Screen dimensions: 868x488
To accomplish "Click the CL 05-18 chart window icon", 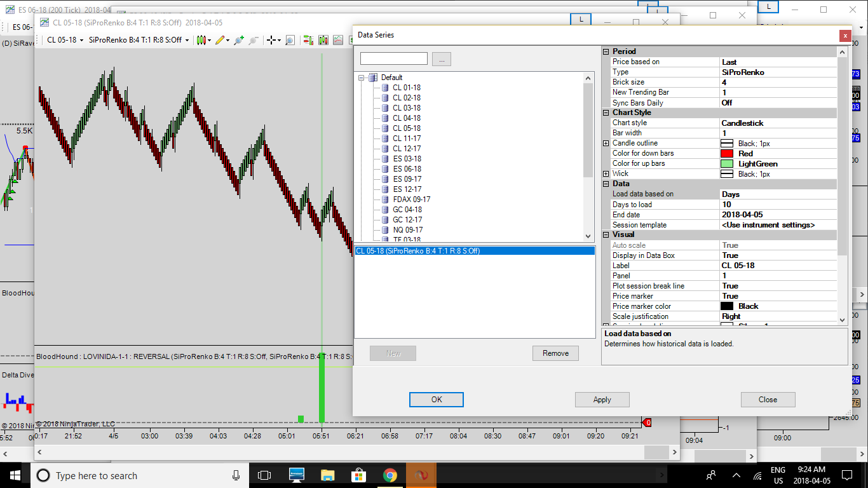I will [44, 22].
